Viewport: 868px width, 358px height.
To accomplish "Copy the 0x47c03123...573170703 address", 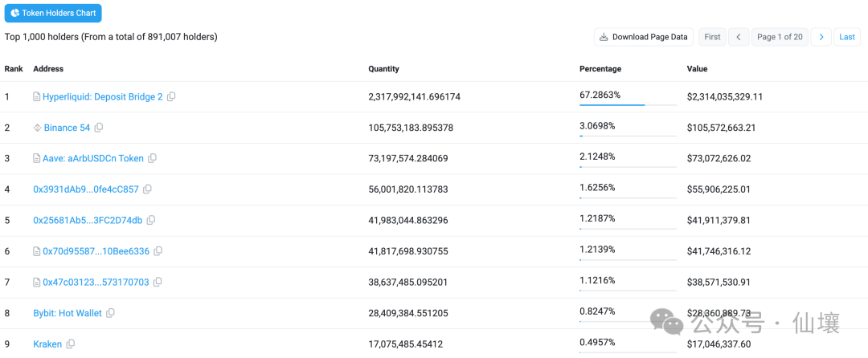I will pyautogui.click(x=158, y=283).
